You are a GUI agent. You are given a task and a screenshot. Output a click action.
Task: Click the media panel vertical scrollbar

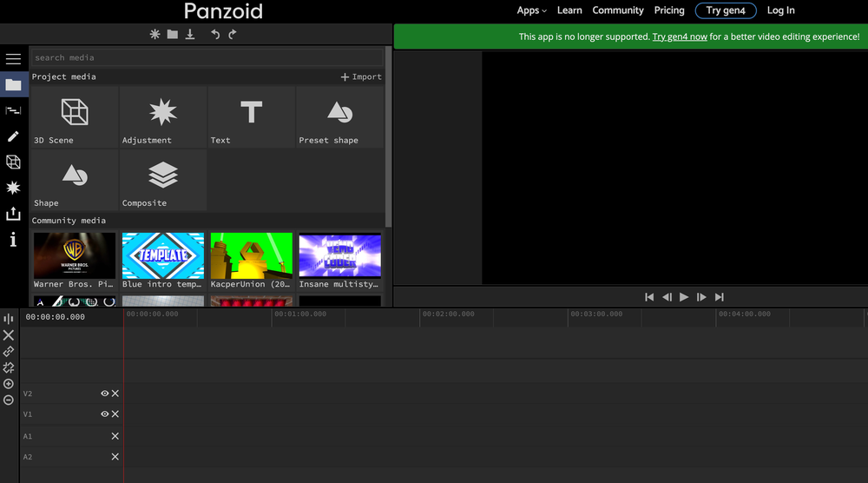point(389,136)
